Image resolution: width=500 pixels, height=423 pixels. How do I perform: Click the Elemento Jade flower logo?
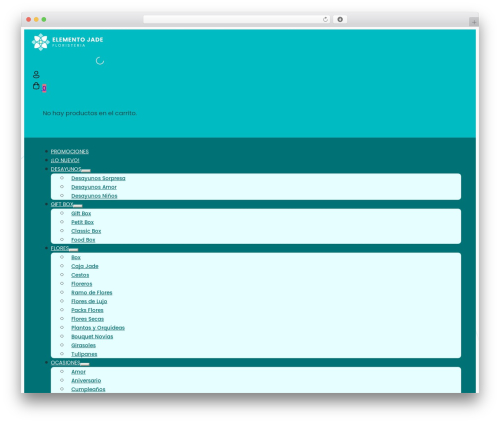(41, 42)
